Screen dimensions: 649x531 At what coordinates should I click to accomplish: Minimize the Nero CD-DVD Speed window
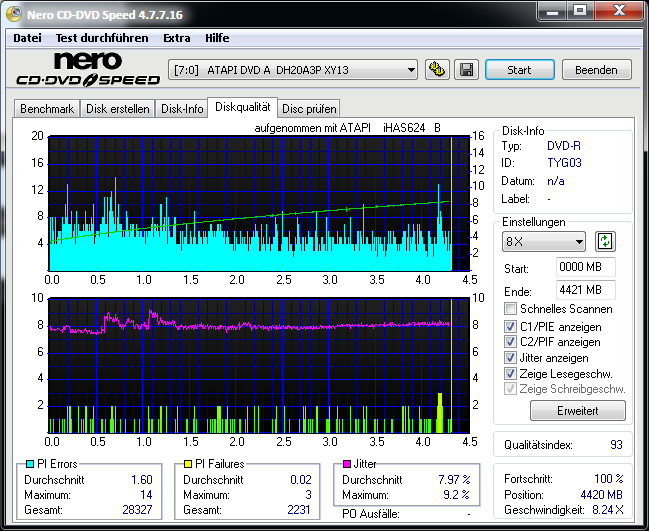point(552,11)
